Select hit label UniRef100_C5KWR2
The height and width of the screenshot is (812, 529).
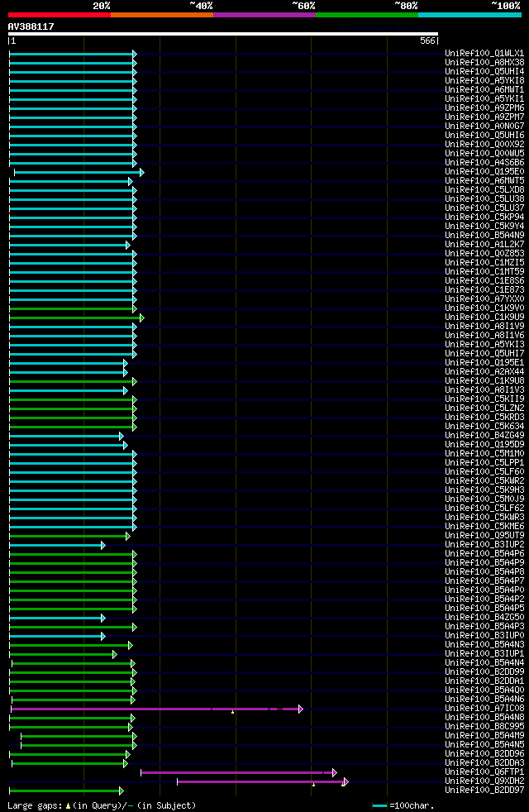pyautogui.click(x=484, y=480)
